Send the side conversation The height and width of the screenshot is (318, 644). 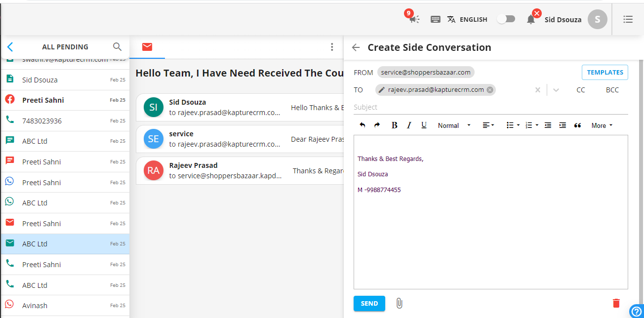[x=369, y=304]
